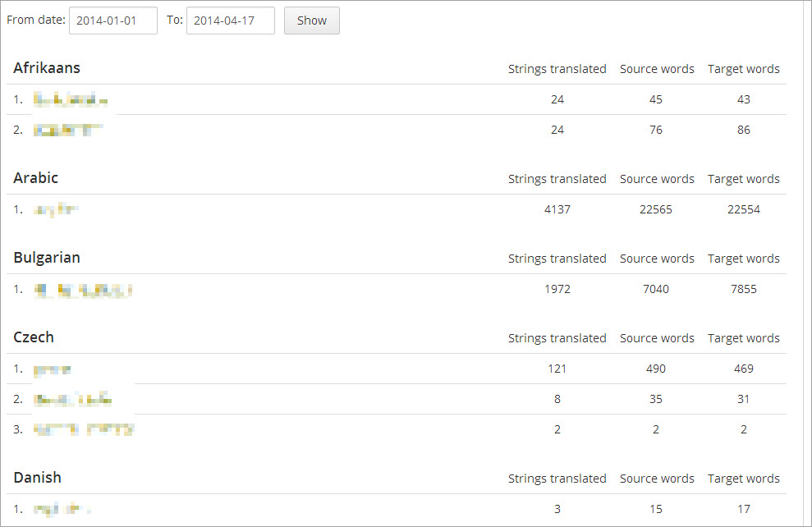Open the Danish translator link
Viewport: 812px width, 527px height.
point(62,510)
